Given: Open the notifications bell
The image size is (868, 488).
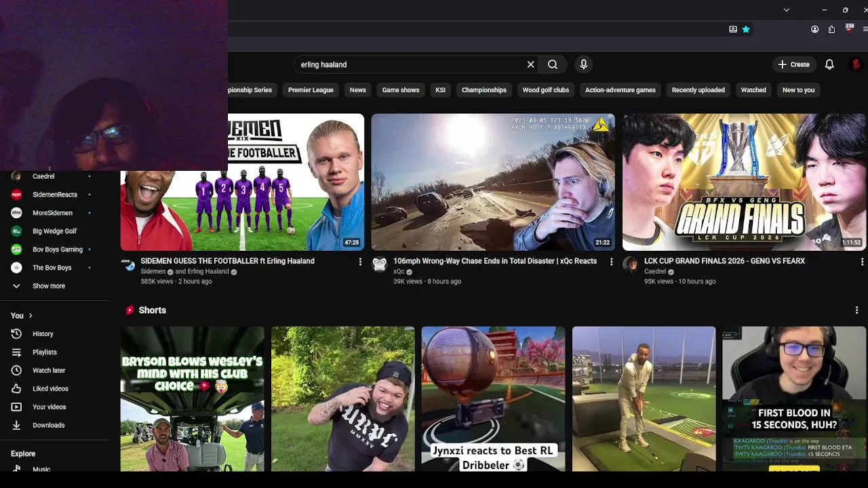Looking at the screenshot, I should (829, 64).
